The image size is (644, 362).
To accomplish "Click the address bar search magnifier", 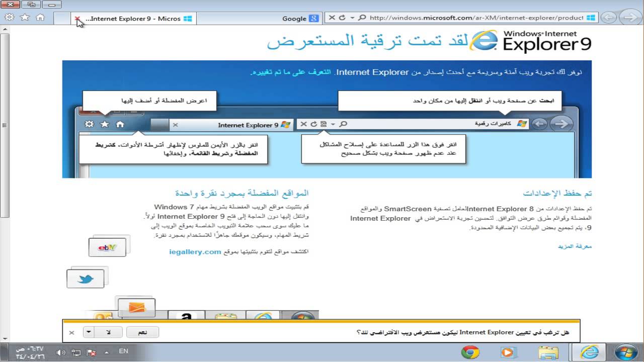I will pyautogui.click(x=362, y=18).
